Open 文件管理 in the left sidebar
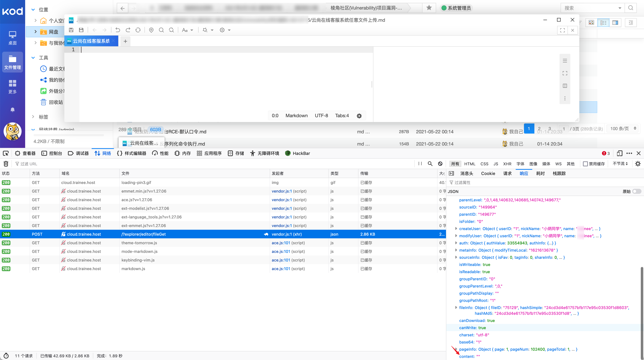This screenshot has width=644, height=360. click(13, 62)
